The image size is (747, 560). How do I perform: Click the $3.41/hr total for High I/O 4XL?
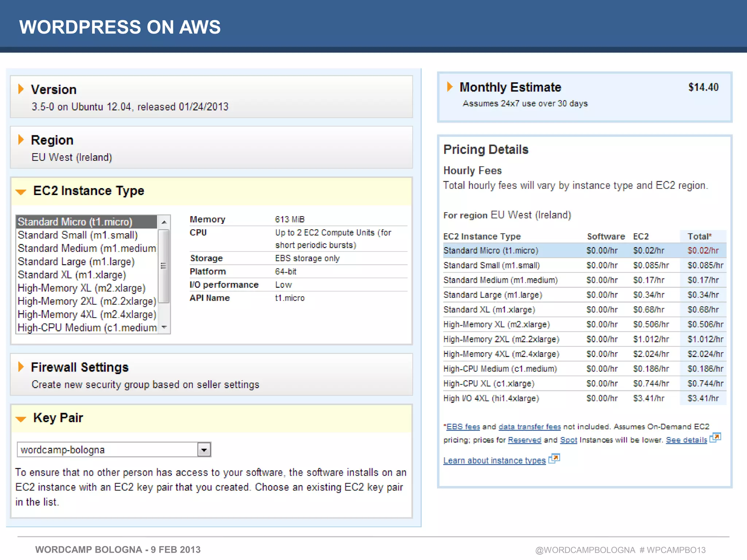[x=703, y=398]
